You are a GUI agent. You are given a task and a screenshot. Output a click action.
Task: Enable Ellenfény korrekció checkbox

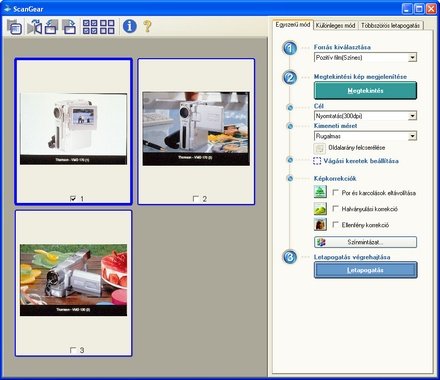[335, 225]
